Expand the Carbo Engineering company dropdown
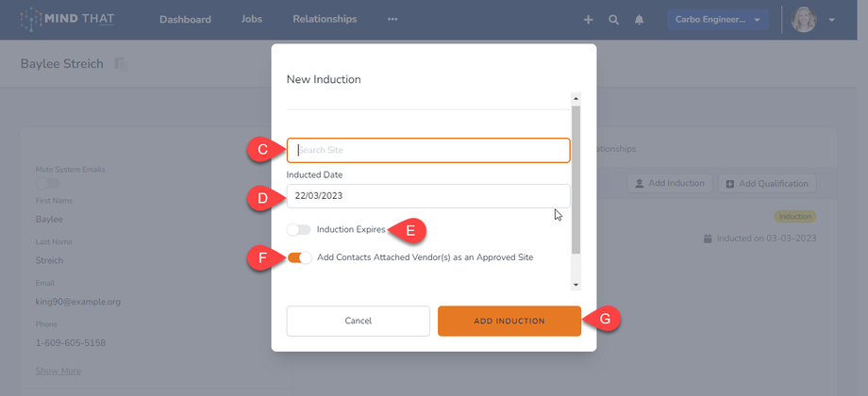Screen dimensions: 868x396 point(717,20)
